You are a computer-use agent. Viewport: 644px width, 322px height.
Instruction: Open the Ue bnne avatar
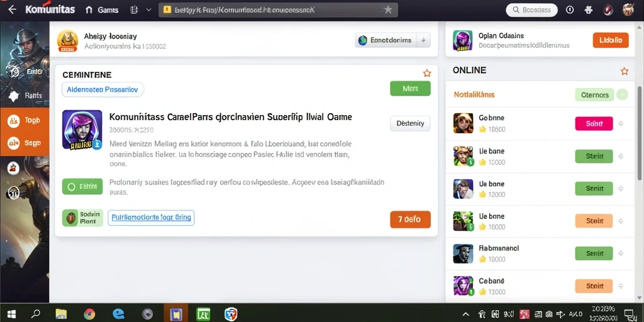point(463,221)
